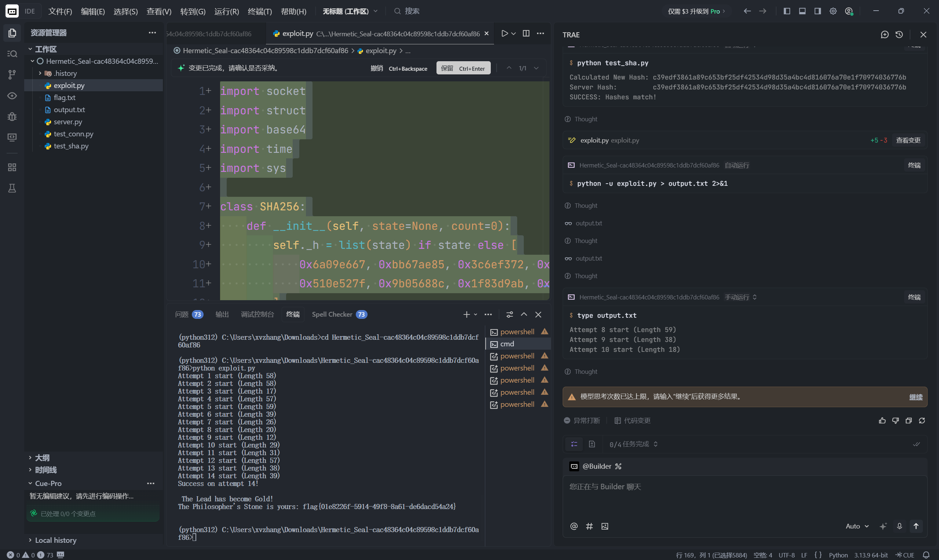Toggle the bottom panel layout button
The height and width of the screenshot is (560, 939).
[x=802, y=11]
